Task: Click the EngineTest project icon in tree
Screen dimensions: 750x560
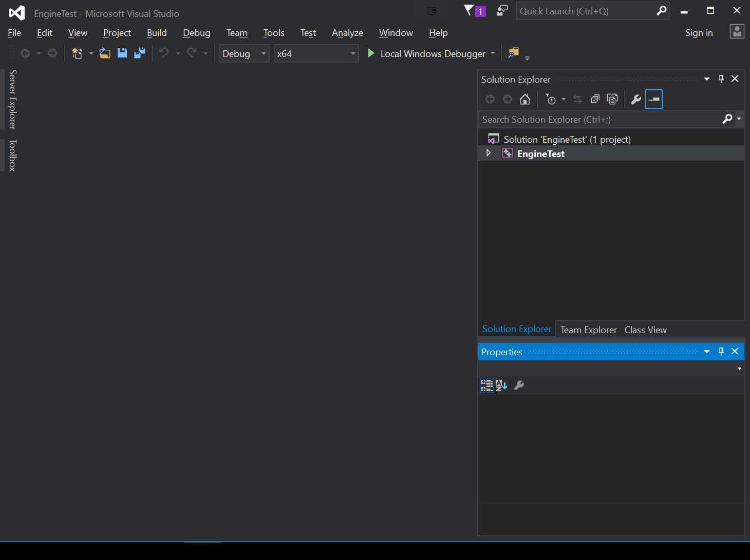Action: coord(508,153)
